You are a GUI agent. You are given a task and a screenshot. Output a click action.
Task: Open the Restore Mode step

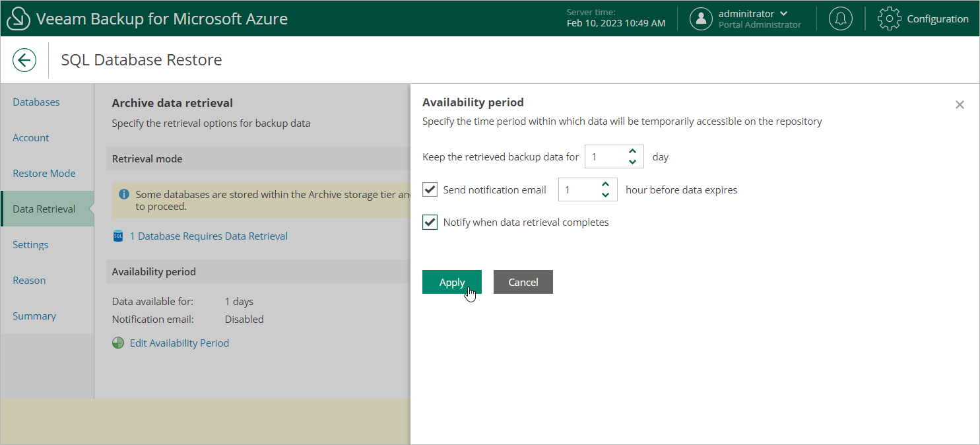[x=44, y=174]
